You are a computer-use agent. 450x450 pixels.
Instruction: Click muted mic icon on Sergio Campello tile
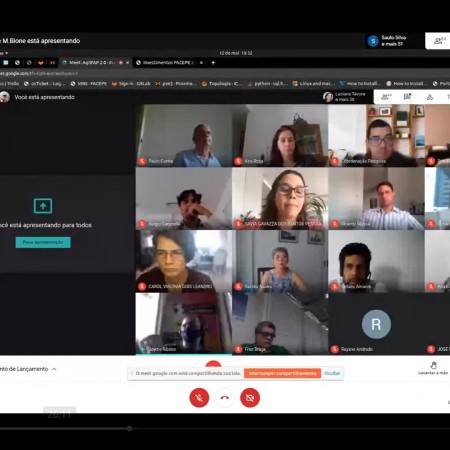pyautogui.click(x=142, y=224)
